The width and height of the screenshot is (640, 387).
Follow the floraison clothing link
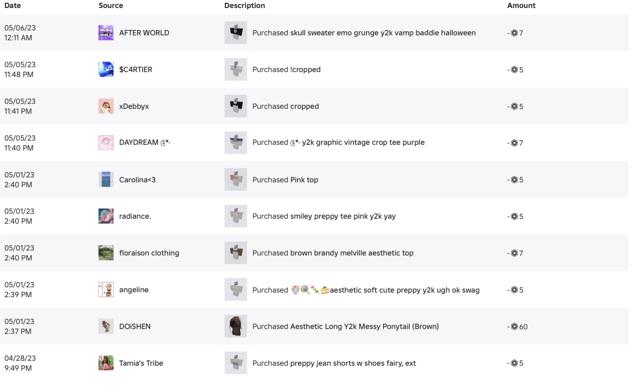point(149,253)
